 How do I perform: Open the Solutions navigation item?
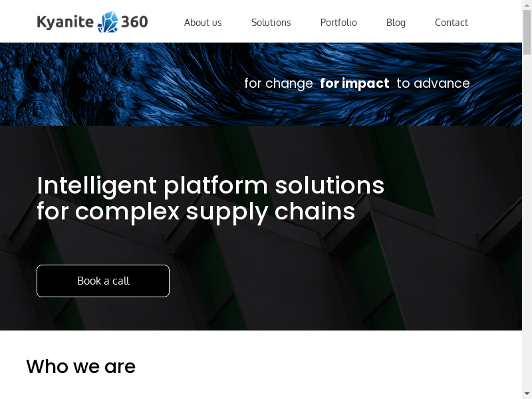pyautogui.click(x=271, y=23)
